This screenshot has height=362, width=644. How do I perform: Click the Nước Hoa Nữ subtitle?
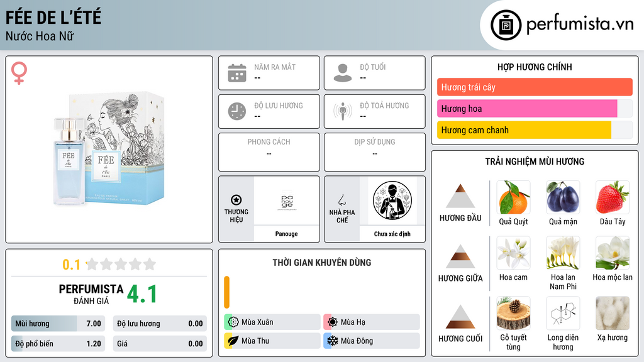tap(40, 36)
